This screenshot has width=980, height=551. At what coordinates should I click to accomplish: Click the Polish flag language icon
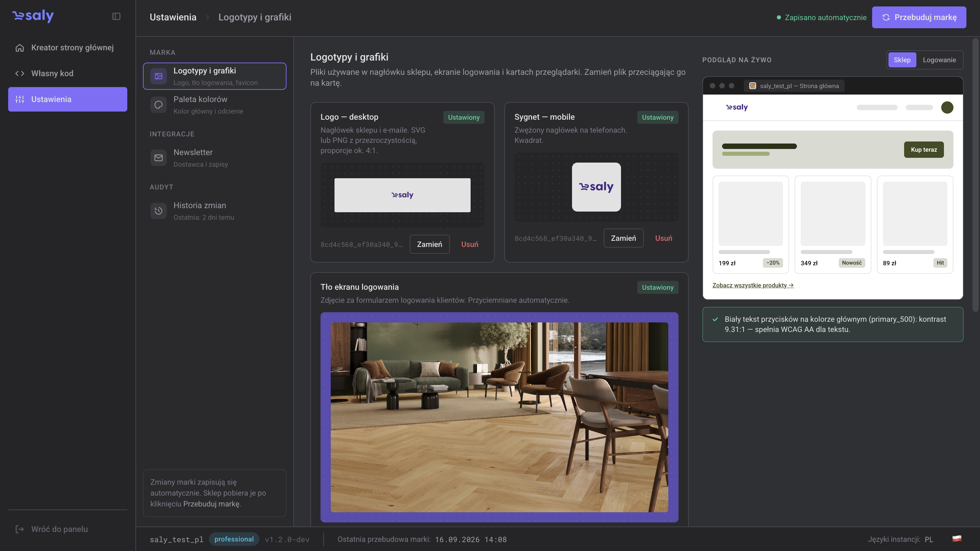(x=957, y=539)
